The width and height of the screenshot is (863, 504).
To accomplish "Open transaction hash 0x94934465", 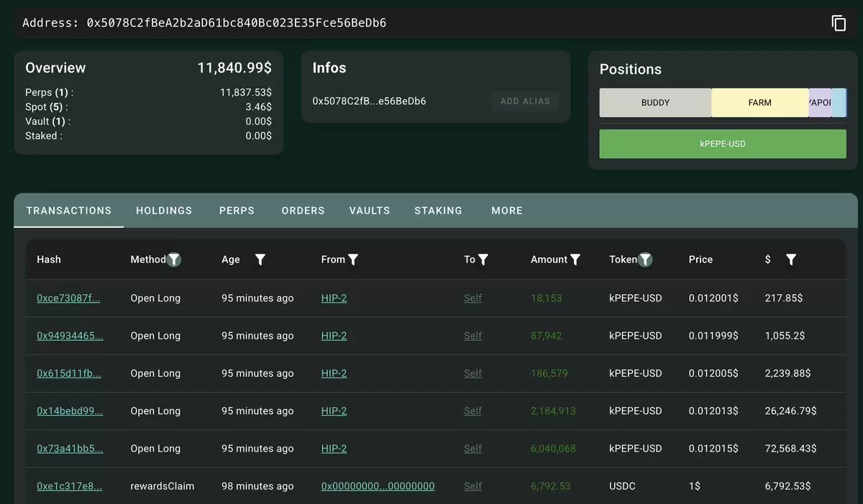I will coord(70,336).
